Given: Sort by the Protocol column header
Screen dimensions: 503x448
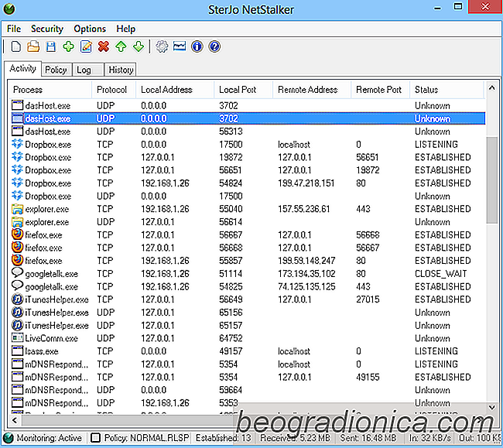Looking at the screenshot, I should tap(114, 90).
